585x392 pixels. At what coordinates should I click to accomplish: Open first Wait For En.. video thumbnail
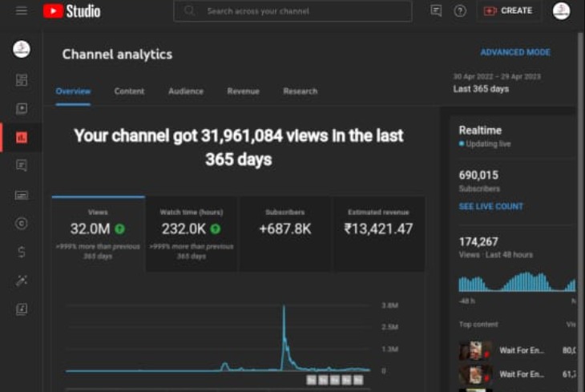tap(475, 350)
